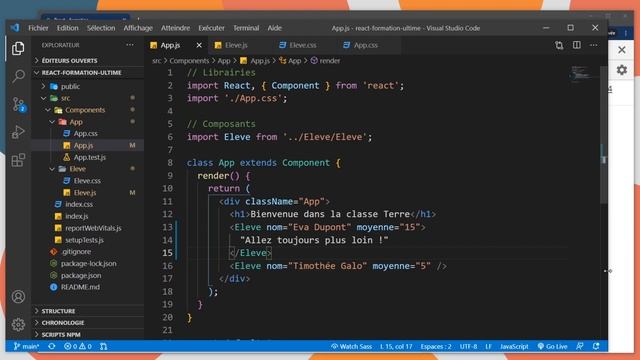Open the Terminal menu
This screenshot has width=640, height=360.
246,28
